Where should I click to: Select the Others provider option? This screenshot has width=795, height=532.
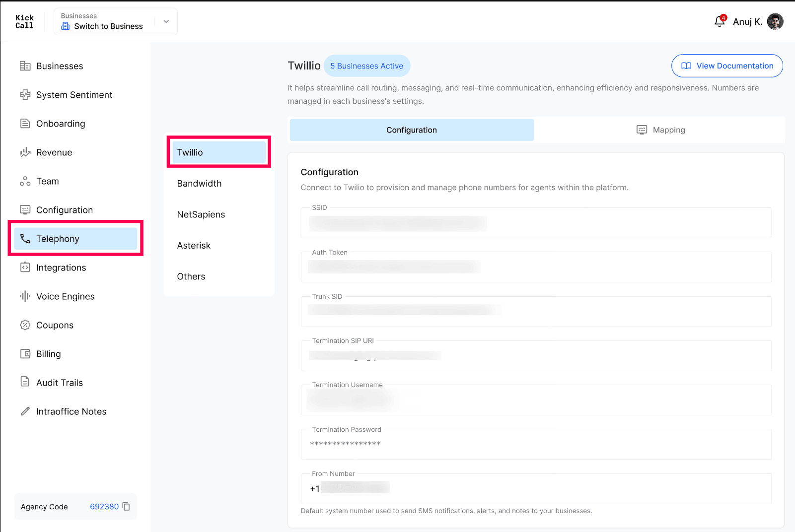click(x=219, y=276)
